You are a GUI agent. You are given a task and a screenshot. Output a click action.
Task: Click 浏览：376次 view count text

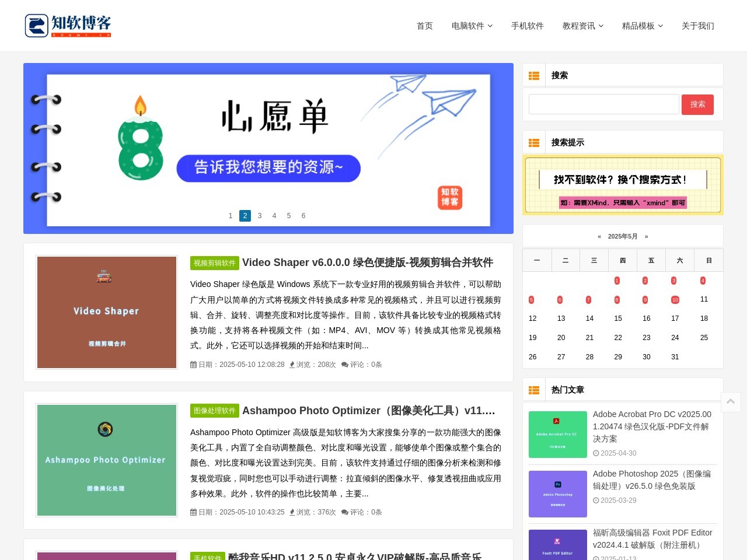click(x=316, y=512)
